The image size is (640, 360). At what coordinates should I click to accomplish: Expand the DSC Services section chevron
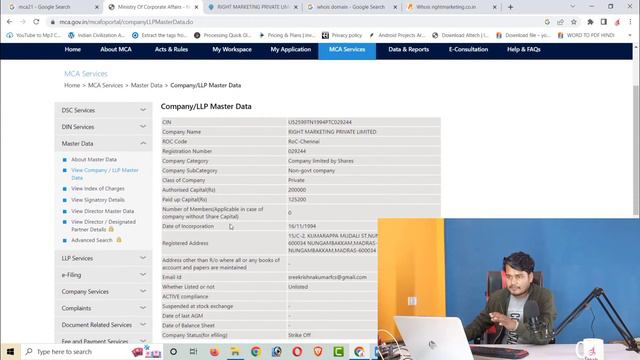tap(143, 110)
